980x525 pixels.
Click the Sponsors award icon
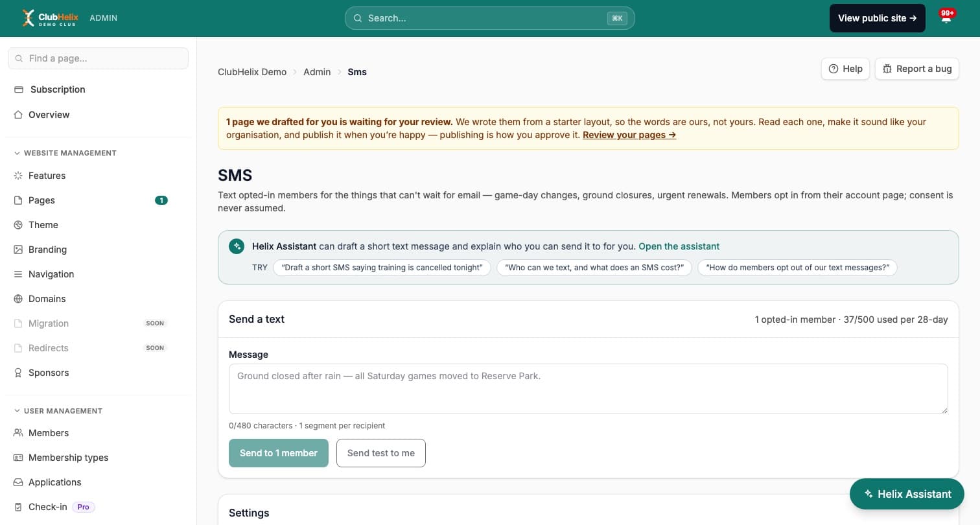pyautogui.click(x=18, y=373)
